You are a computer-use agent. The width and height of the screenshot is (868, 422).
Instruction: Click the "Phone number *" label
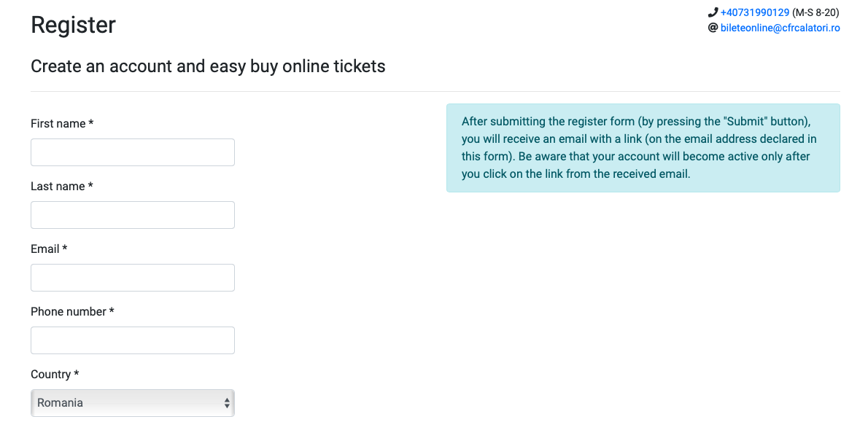72,311
